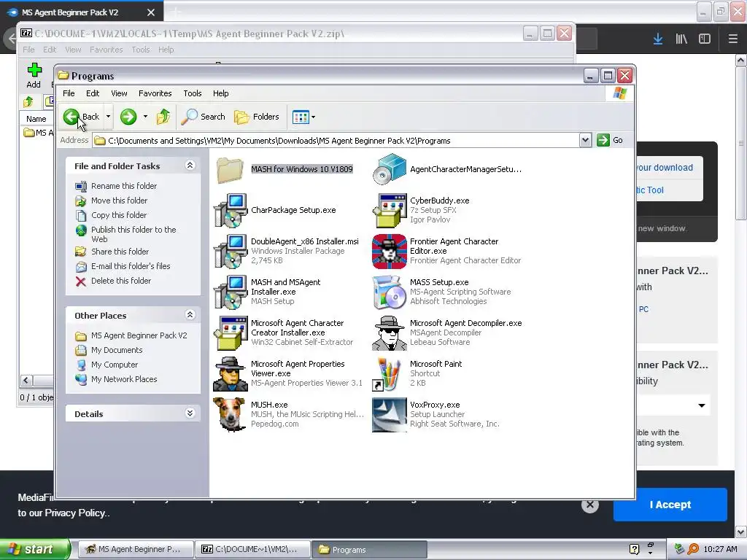
Task: Open the address bar dropdown arrow
Action: [x=586, y=141]
